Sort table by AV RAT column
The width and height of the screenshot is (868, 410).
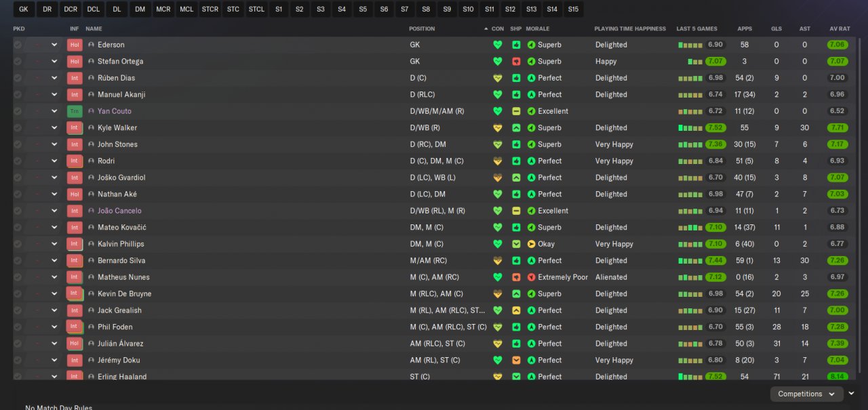[x=840, y=29]
